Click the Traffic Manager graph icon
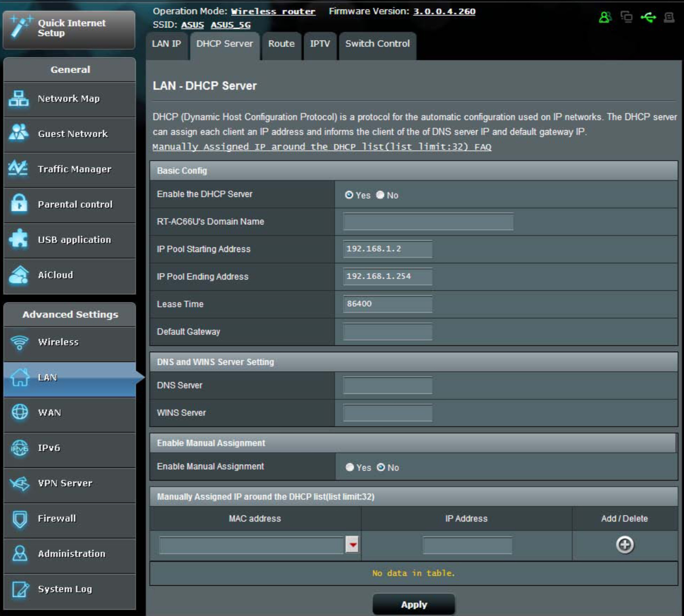This screenshot has width=684, height=616. tap(18, 168)
